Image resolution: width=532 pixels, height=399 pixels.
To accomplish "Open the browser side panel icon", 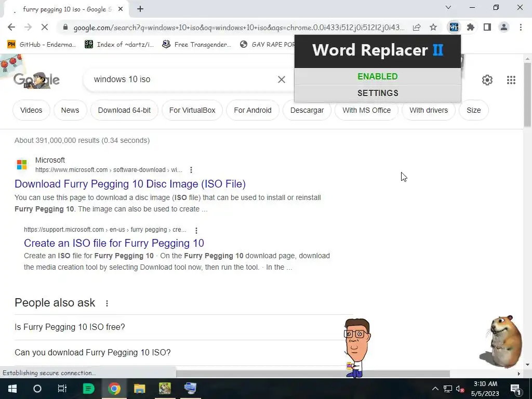I will (487, 27).
